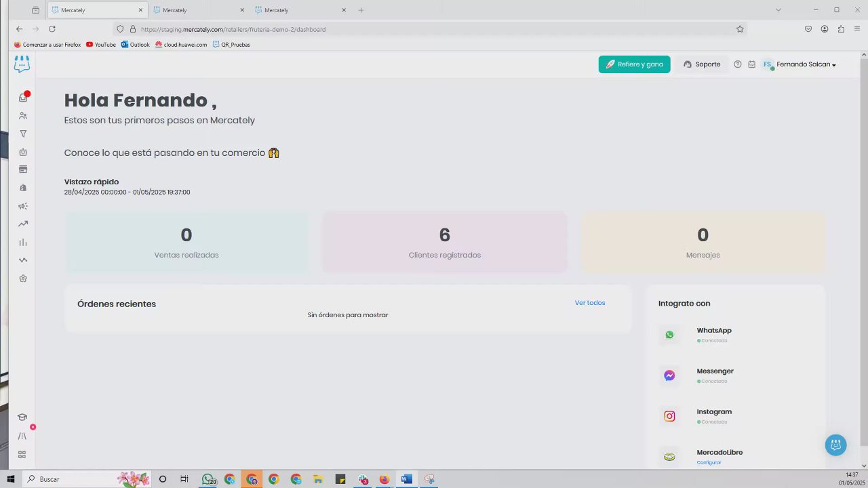Image resolution: width=868 pixels, height=488 pixels.
Task: Open the graduation cap academy icon
Action: click(x=22, y=418)
